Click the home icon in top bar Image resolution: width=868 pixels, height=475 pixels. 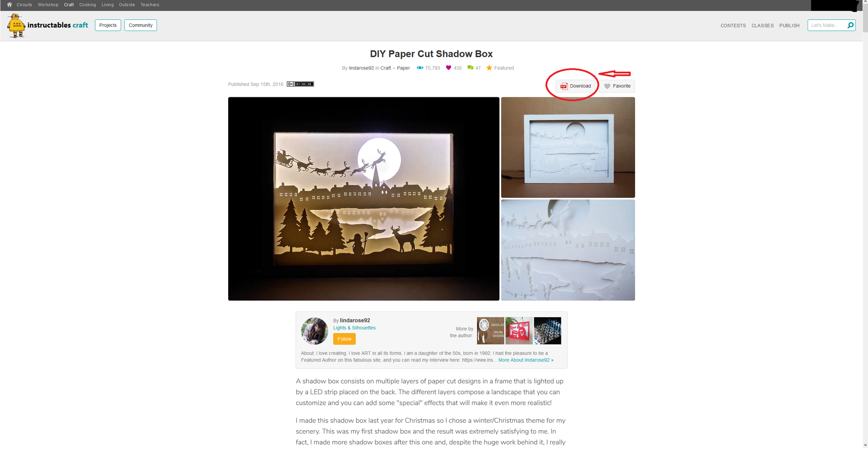(9, 5)
